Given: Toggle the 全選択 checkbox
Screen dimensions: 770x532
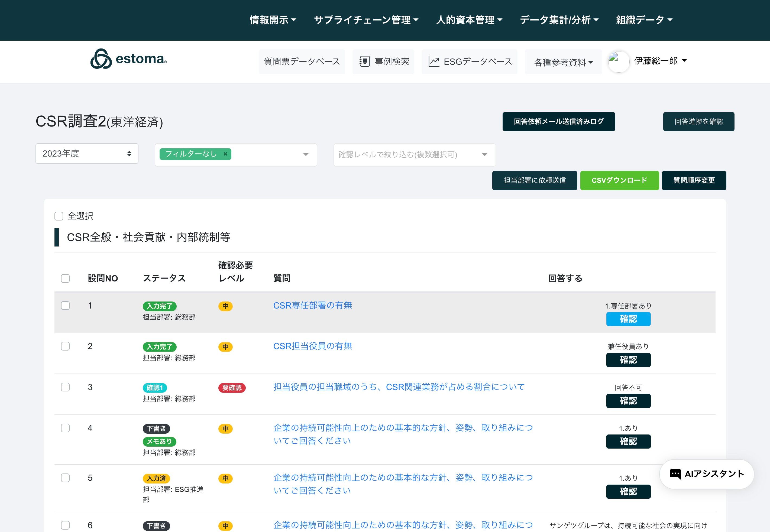Looking at the screenshot, I should (x=59, y=216).
